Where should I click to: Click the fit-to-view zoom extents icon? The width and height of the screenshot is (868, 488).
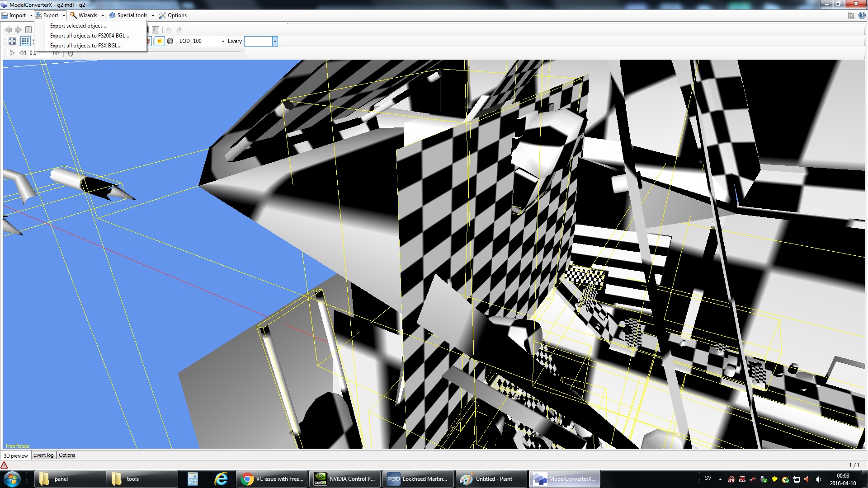point(12,41)
